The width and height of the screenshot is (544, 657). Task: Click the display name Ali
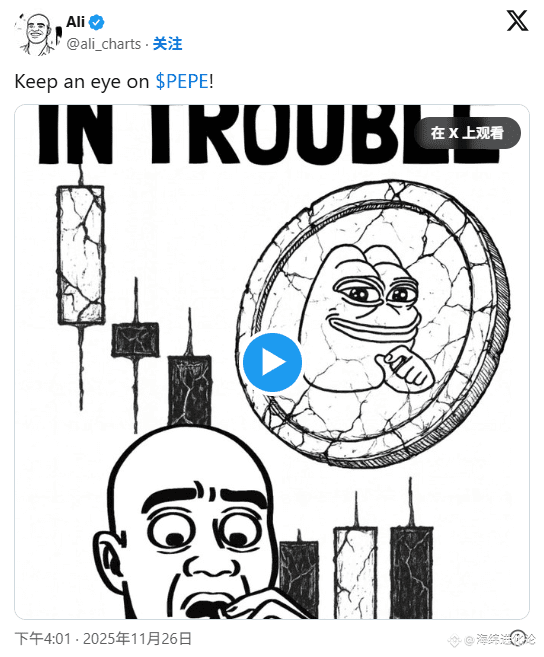75,21
